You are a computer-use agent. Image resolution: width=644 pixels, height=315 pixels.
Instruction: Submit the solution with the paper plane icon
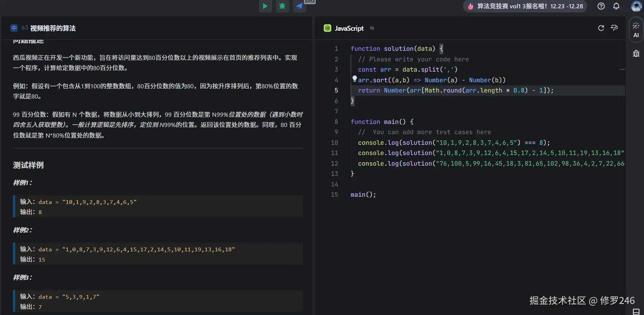tap(299, 6)
